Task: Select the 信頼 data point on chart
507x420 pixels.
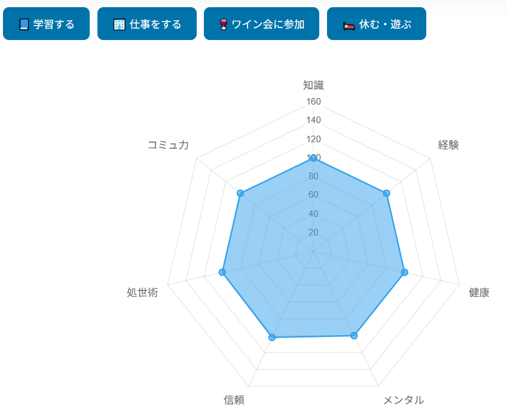Action: coord(272,337)
